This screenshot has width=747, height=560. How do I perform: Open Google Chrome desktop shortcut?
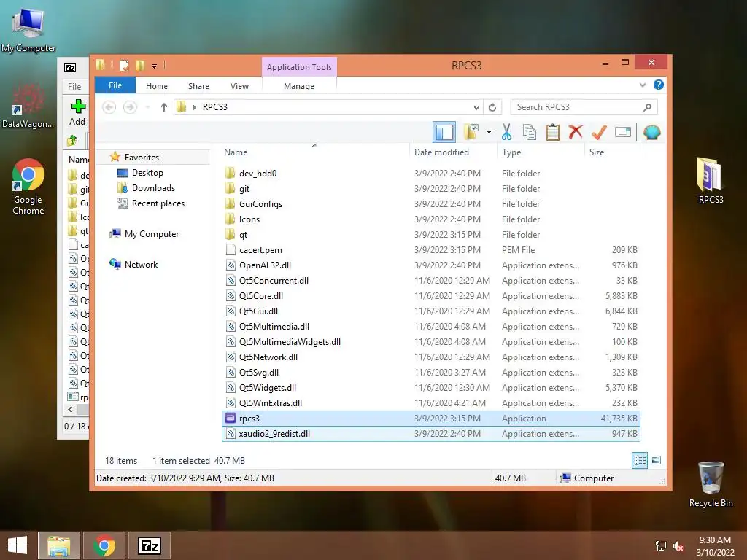point(28,187)
